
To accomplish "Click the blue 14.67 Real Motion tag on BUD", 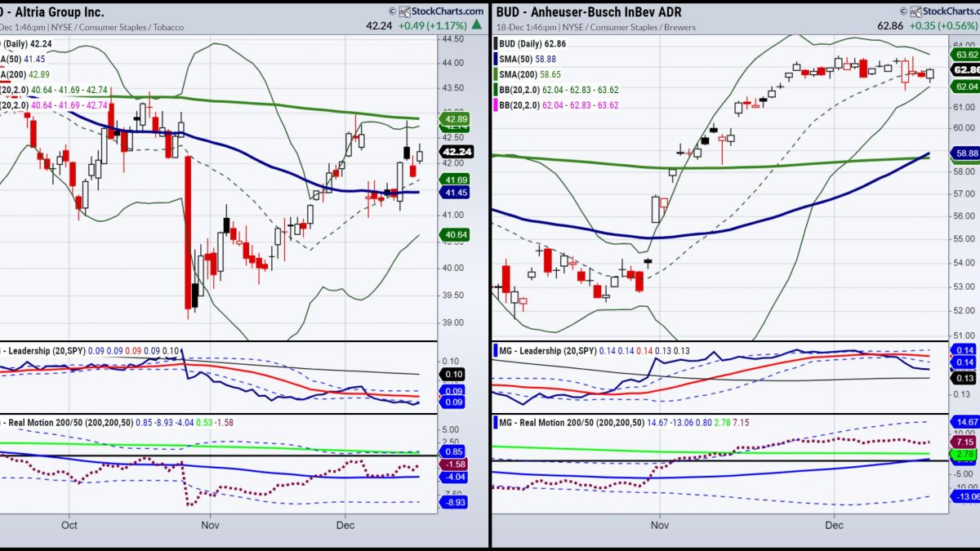I will (965, 422).
